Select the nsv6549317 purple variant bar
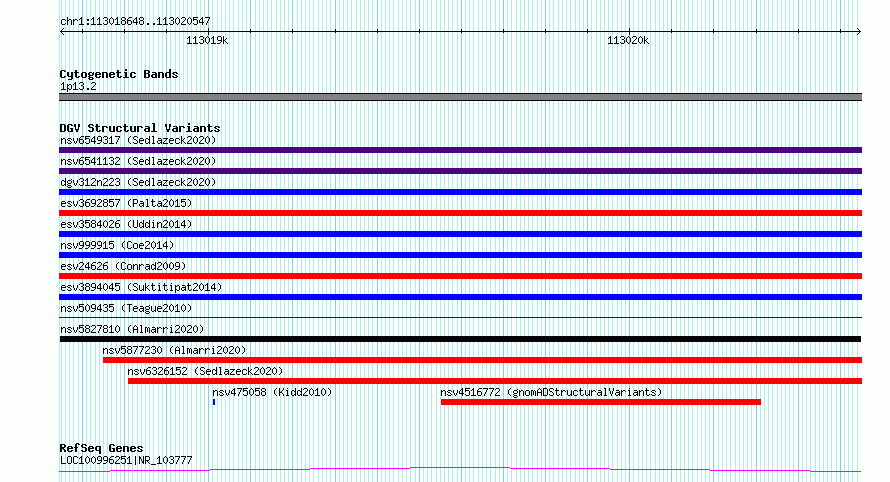 [x=460, y=150]
